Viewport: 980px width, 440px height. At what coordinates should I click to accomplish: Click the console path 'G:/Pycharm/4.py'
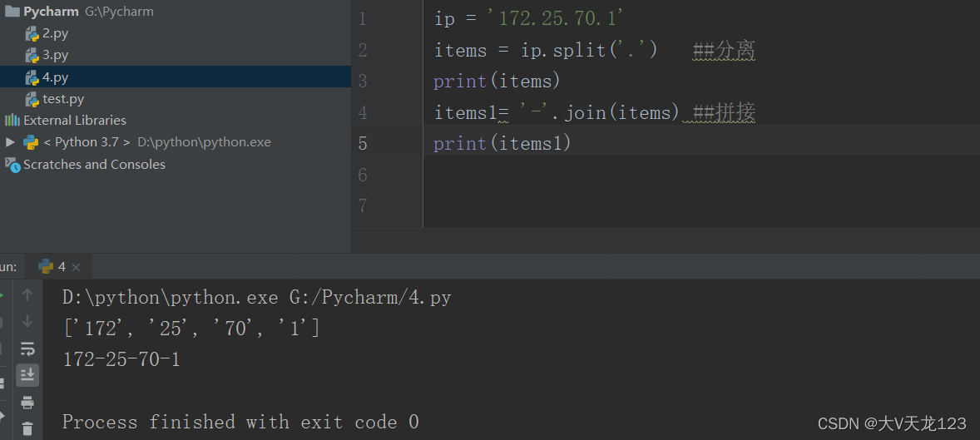(x=370, y=298)
